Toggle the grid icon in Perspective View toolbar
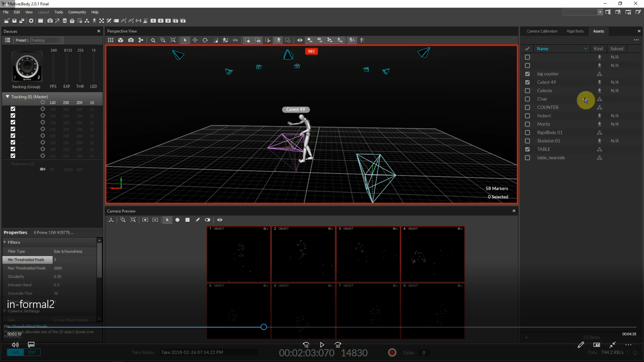The image size is (644, 362). coord(111,40)
